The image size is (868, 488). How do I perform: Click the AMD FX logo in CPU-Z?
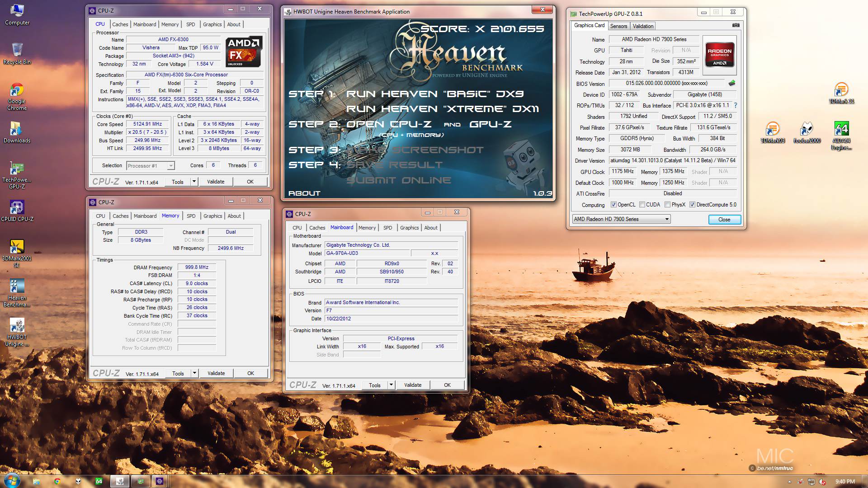pos(244,52)
